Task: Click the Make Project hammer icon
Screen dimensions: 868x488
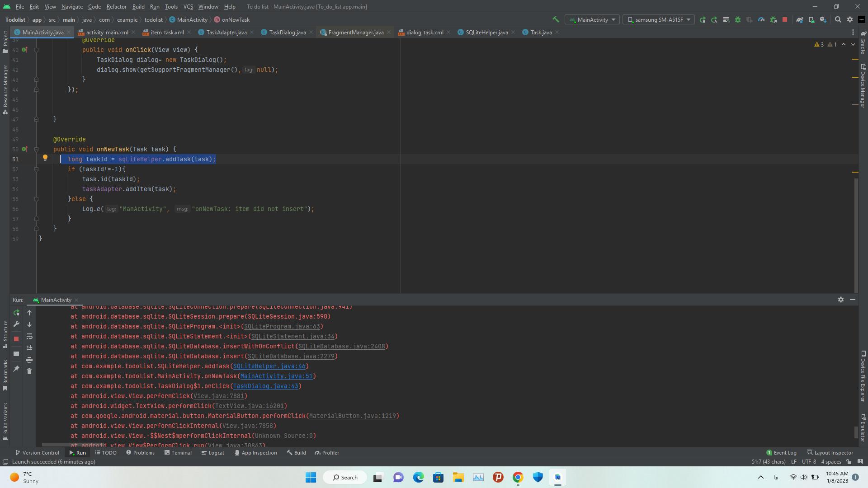Action: [x=556, y=19]
